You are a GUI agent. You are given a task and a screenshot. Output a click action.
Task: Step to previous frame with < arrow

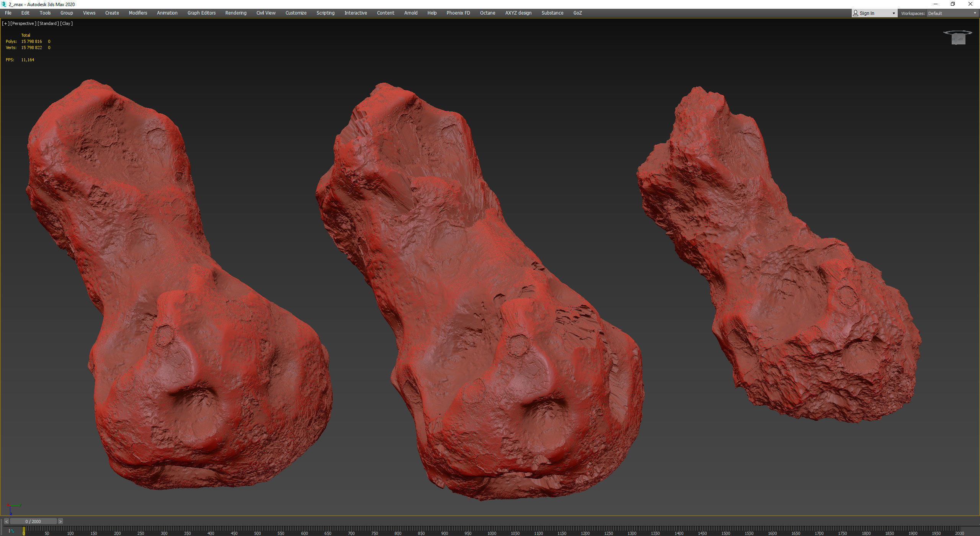pos(6,521)
